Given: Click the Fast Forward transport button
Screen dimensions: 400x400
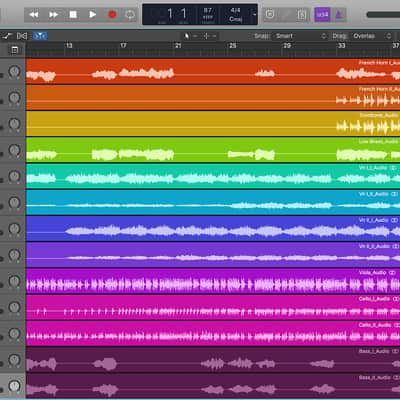Looking at the screenshot, I should (53, 15).
